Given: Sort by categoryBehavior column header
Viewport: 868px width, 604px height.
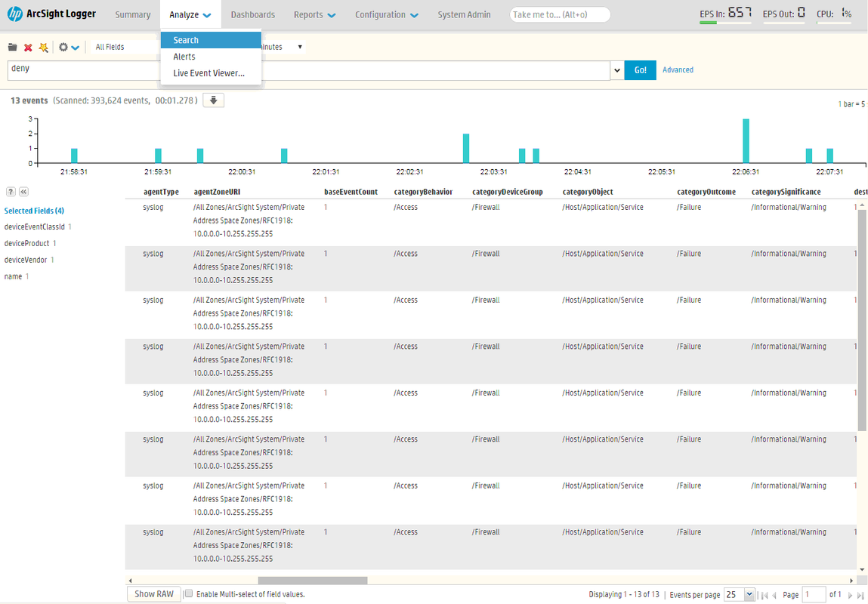Looking at the screenshot, I should (424, 192).
